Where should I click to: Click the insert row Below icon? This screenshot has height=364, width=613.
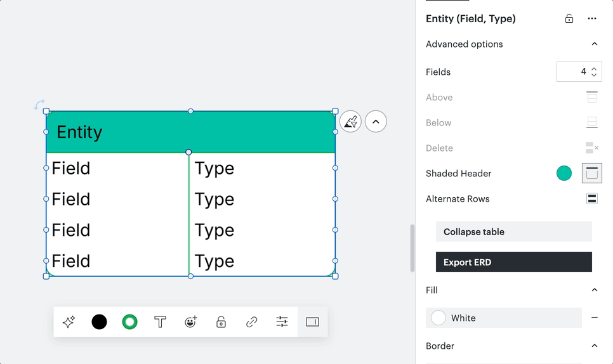pos(592,122)
